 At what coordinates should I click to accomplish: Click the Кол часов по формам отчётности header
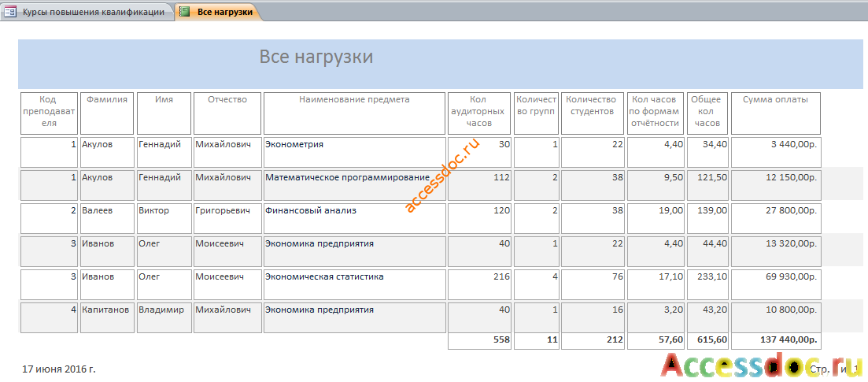coord(656,113)
